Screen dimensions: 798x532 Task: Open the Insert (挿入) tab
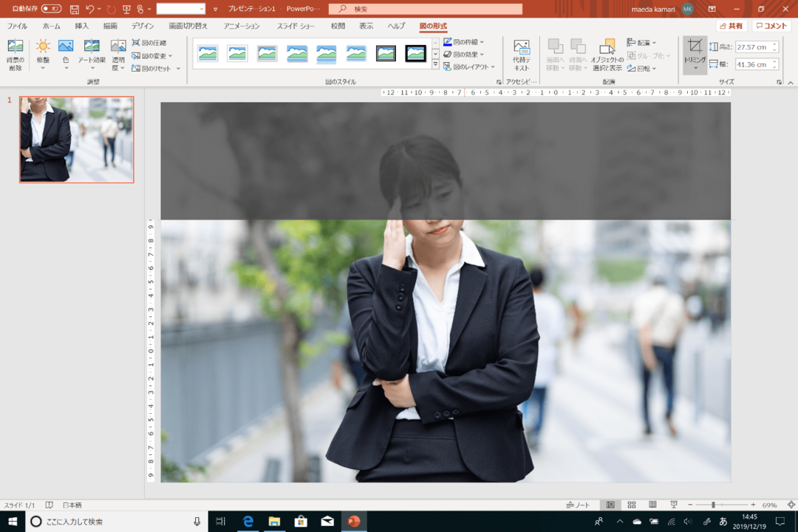(x=81, y=26)
